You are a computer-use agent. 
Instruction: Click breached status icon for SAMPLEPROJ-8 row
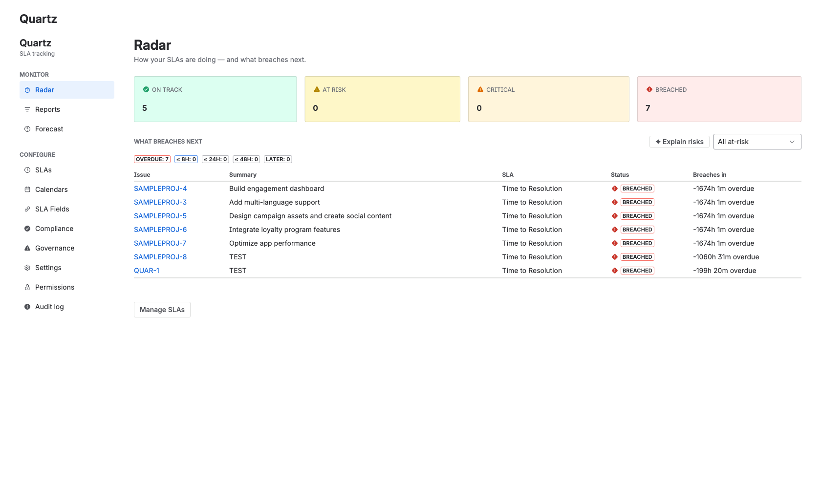615,257
